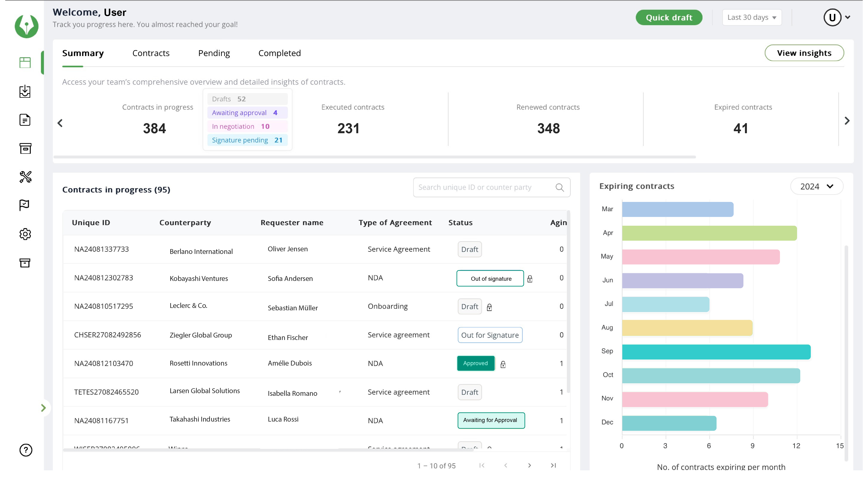This screenshot has height=477, width=868.
Task: Go to next table page
Action: [529, 466]
